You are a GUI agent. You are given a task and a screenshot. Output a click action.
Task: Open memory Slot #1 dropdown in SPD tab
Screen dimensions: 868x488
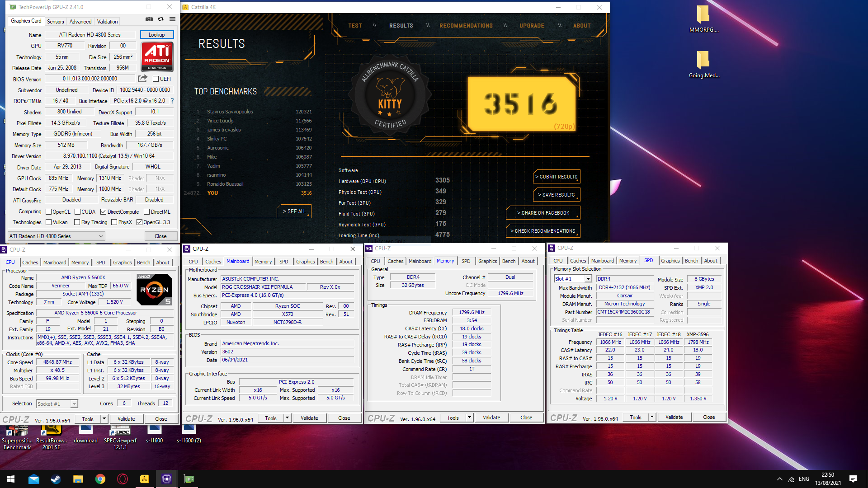[x=573, y=279]
